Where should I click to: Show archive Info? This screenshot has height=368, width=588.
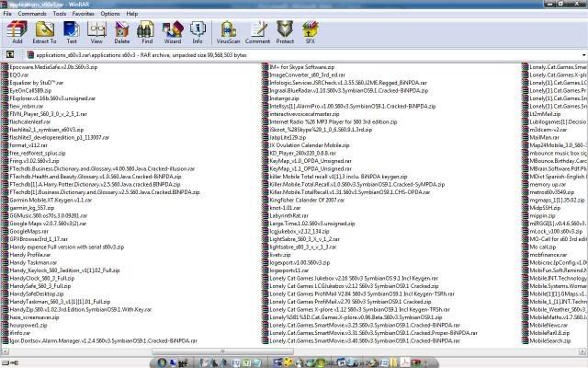pyautogui.click(x=198, y=33)
